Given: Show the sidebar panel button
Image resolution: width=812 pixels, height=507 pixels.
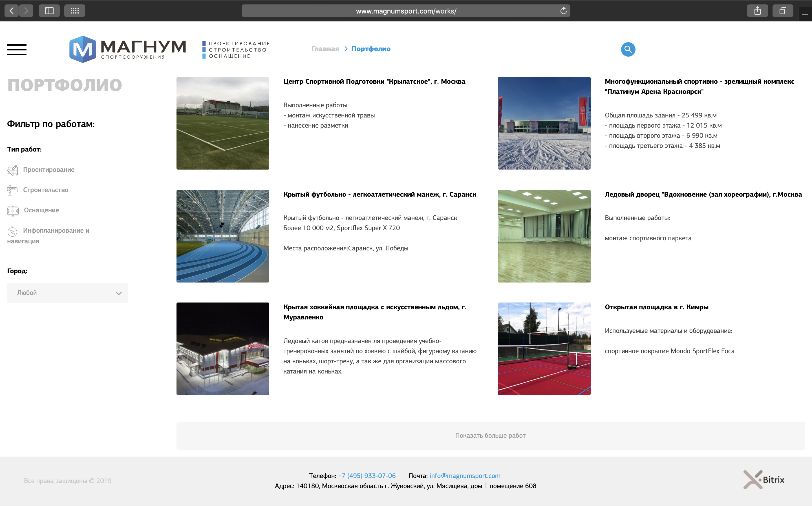Looking at the screenshot, I should 49,11.
